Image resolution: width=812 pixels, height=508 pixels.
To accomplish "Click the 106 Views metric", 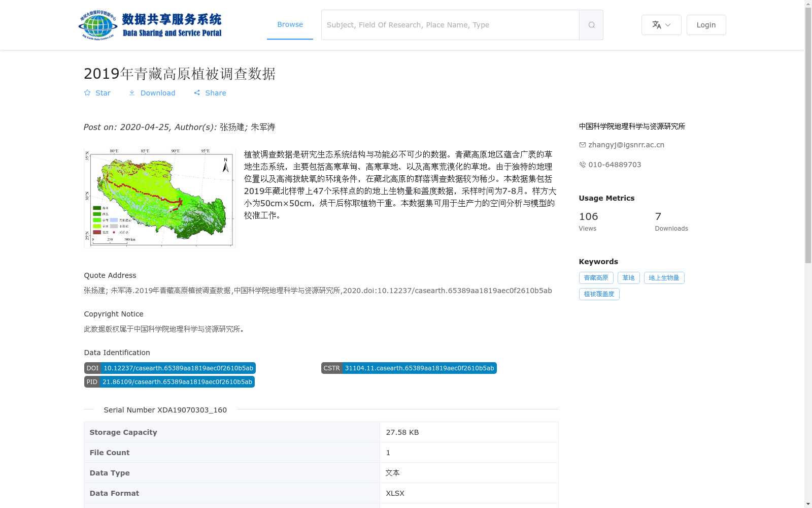I will click(588, 221).
